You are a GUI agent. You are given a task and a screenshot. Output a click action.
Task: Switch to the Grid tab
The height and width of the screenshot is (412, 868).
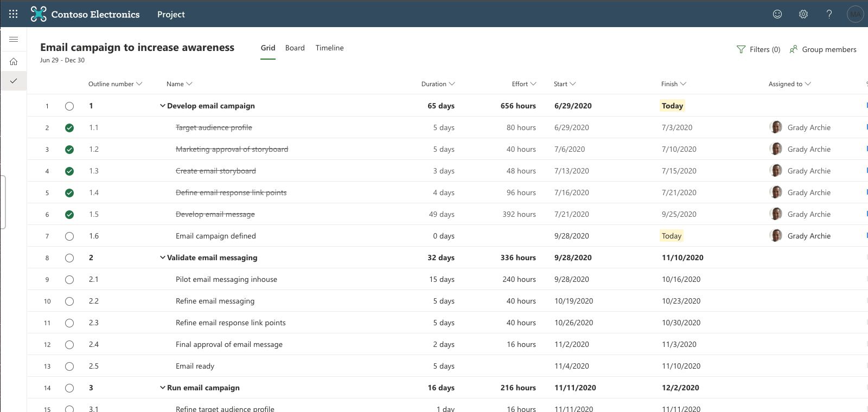[268, 48]
